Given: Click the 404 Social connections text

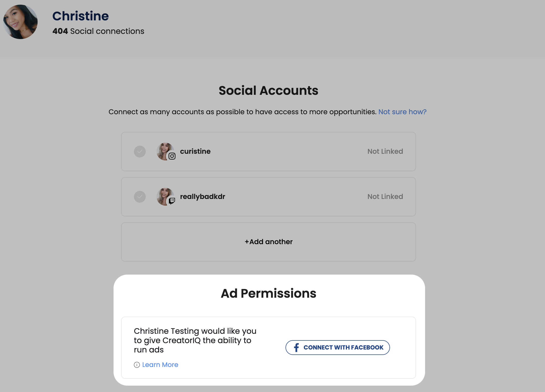Looking at the screenshot, I should (98, 31).
